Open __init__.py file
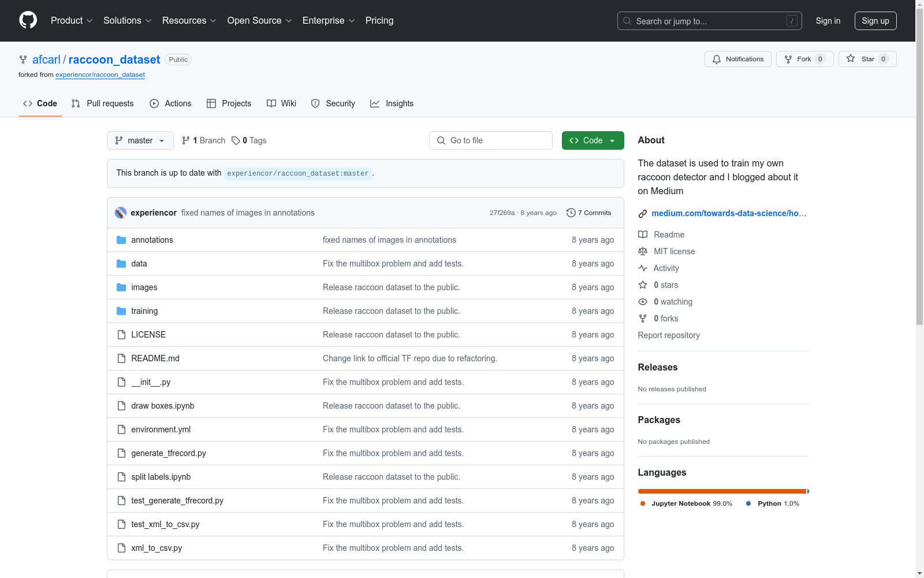 coord(151,382)
